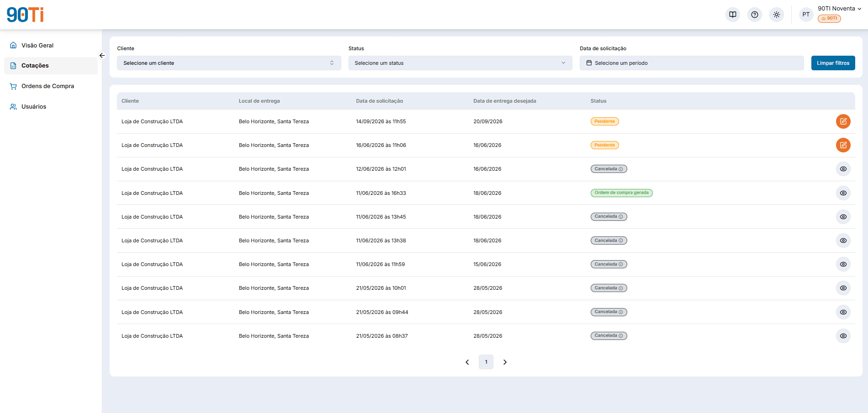The width and height of the screenshot is (868, 413).
Task: Click the orange 90TI badge under username
Action: tap(829, 19)
